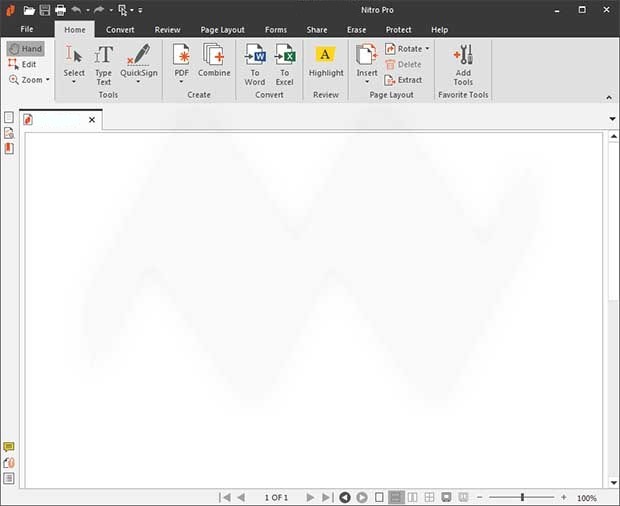Switch to the Protect ribbon tab
The image size is (620, 506).
click(x=398, y=30)
